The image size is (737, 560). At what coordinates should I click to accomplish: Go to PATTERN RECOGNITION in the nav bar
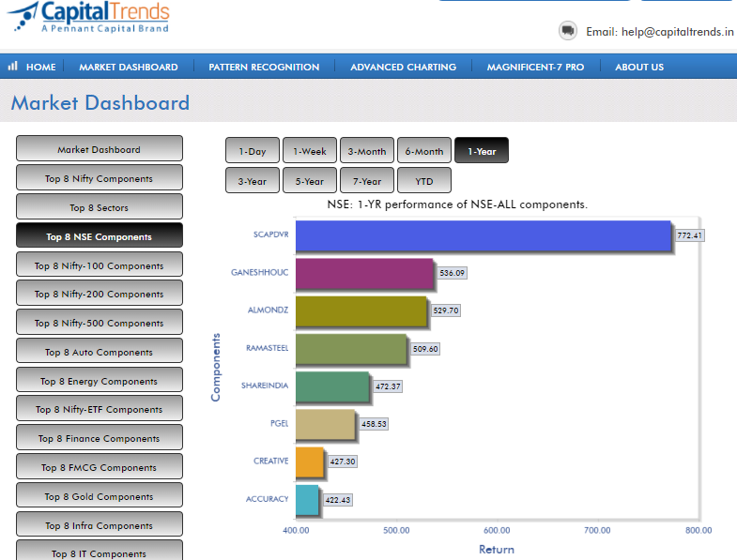[x=264, y=67]
